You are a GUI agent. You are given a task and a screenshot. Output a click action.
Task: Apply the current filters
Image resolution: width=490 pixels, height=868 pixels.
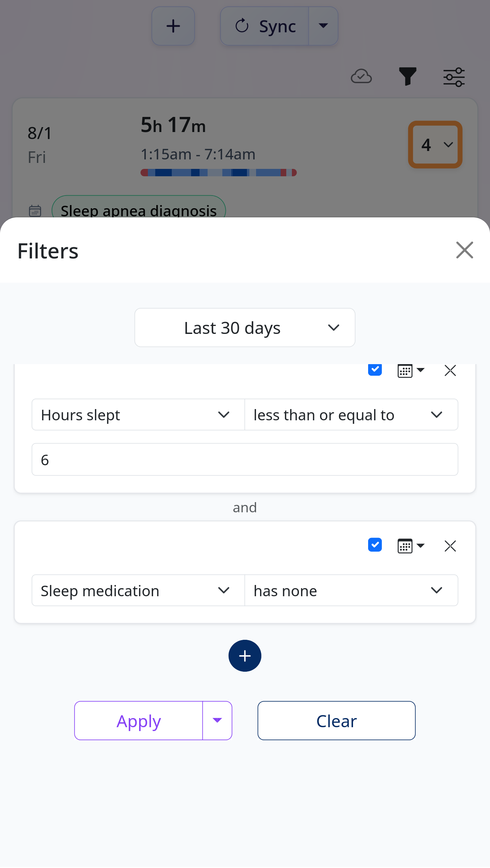pyautogui.click(x=138, y=720)
